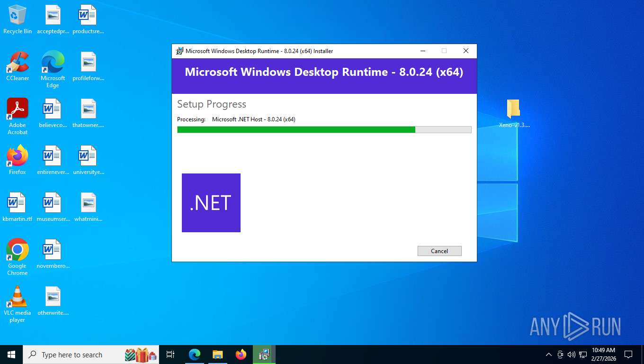Click the setup progress bar

tap(324, 129)
